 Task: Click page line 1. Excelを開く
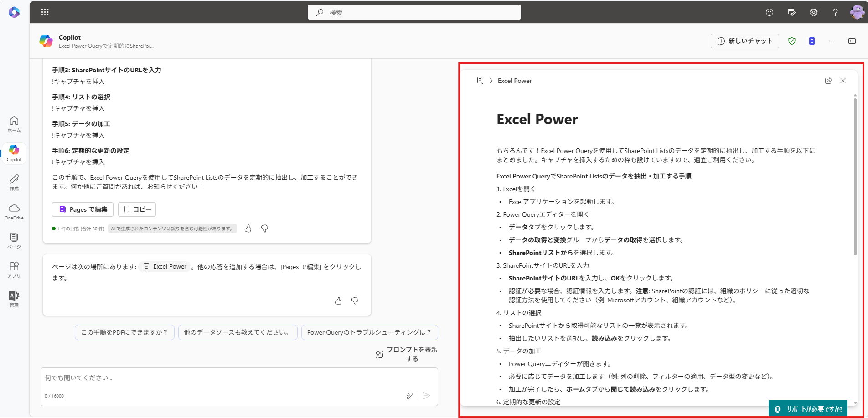(516, 189)
